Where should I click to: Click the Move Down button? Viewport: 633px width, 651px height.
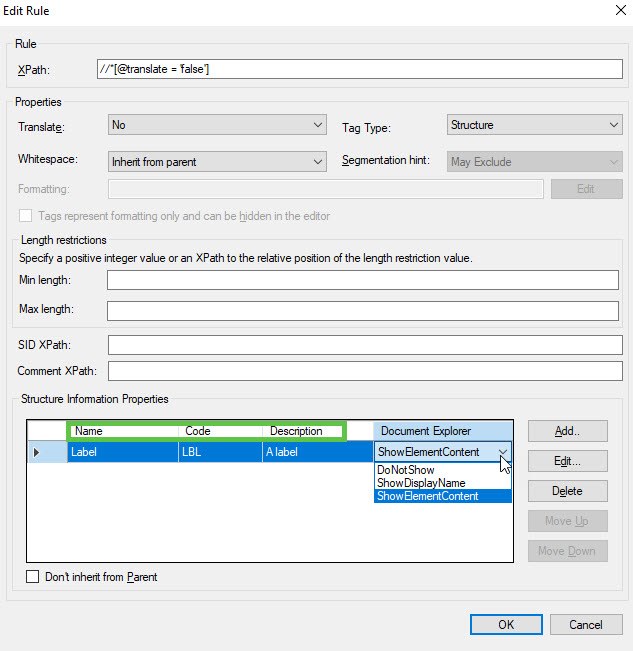(x=567, y=551)
